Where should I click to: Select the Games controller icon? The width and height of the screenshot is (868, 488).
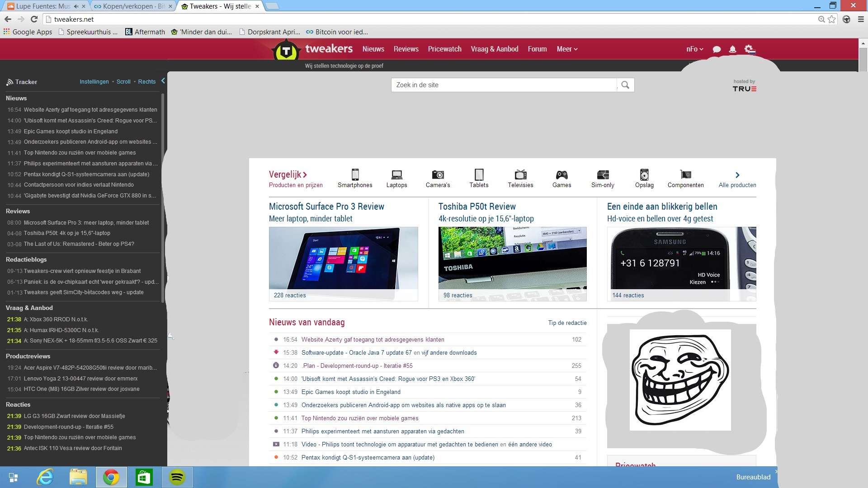[x=561, y=175]
